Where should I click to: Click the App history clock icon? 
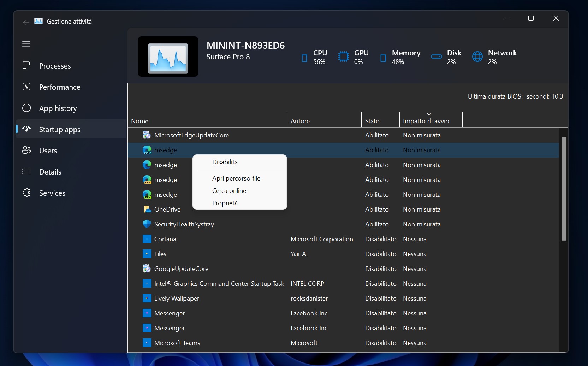tap(26, 108)
